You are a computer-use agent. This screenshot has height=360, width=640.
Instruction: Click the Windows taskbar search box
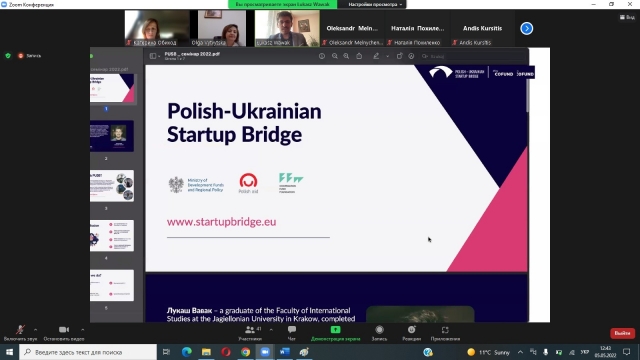[88, 352]
